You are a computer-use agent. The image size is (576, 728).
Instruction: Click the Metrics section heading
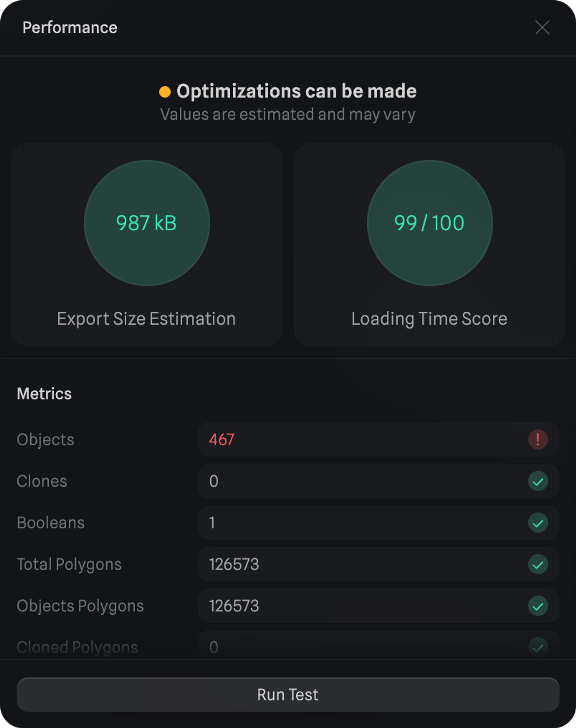pyautogui.click(x=44, y=394)
